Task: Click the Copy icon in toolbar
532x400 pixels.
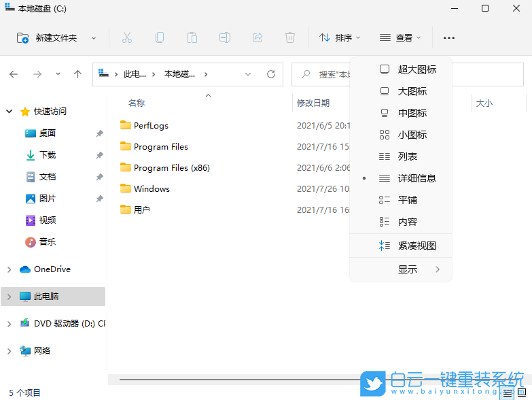Action: [160, 37]
